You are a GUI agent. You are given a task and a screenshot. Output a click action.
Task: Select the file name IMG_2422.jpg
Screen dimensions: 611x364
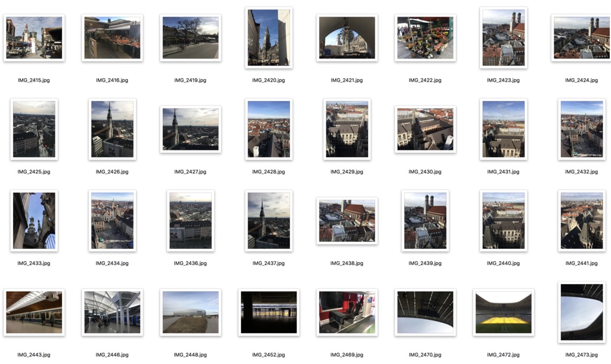425,81
